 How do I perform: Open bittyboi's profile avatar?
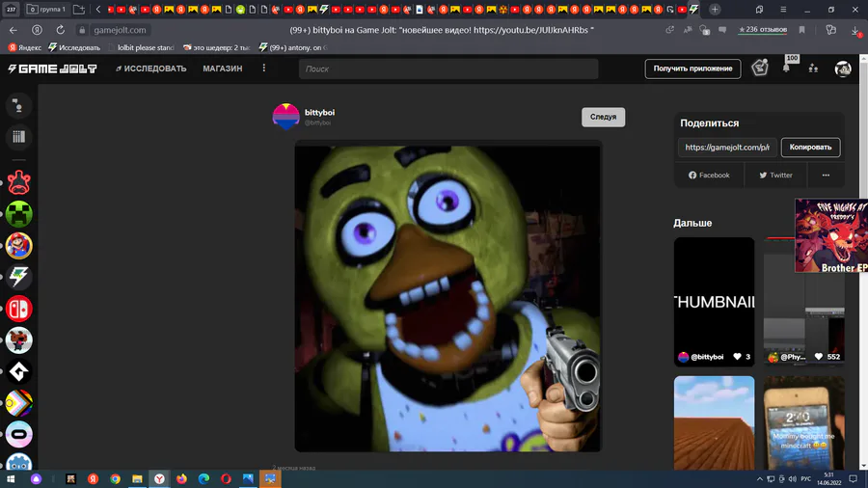pos(286,116)
